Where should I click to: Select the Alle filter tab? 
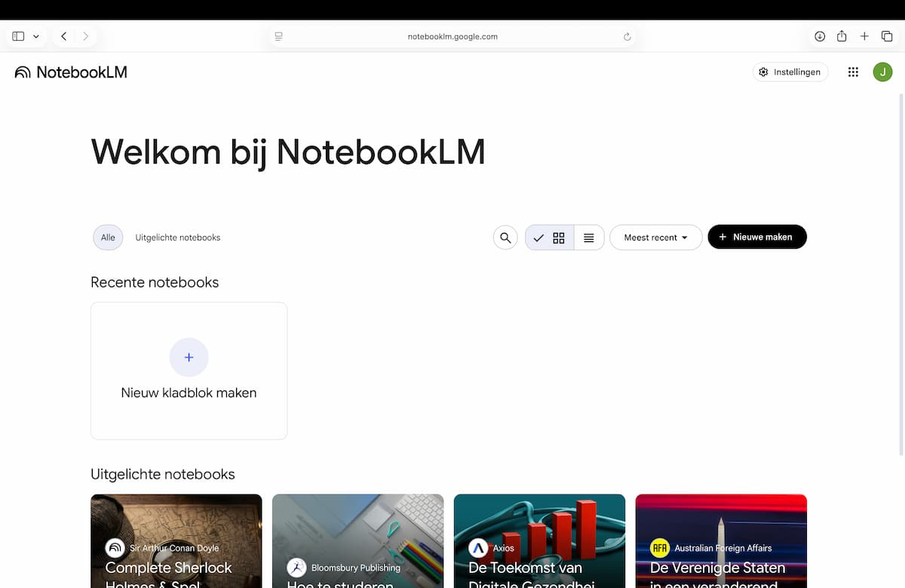click(108, 237)
